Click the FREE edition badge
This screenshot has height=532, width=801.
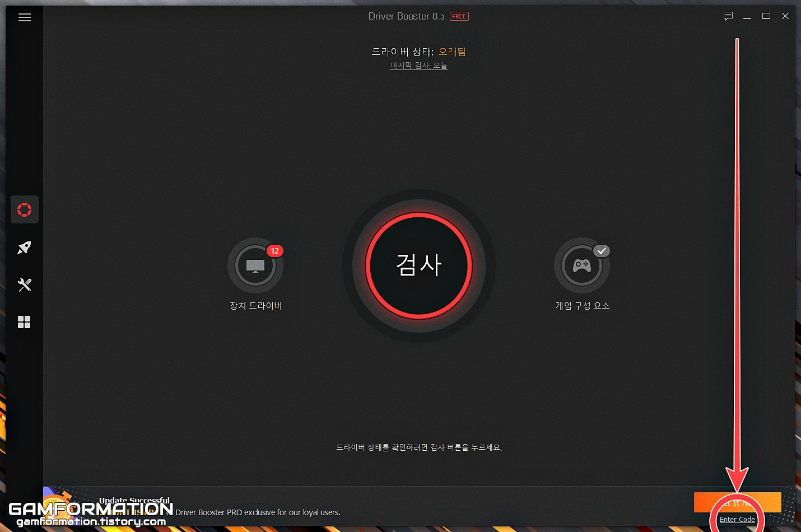tap(459, 16)
